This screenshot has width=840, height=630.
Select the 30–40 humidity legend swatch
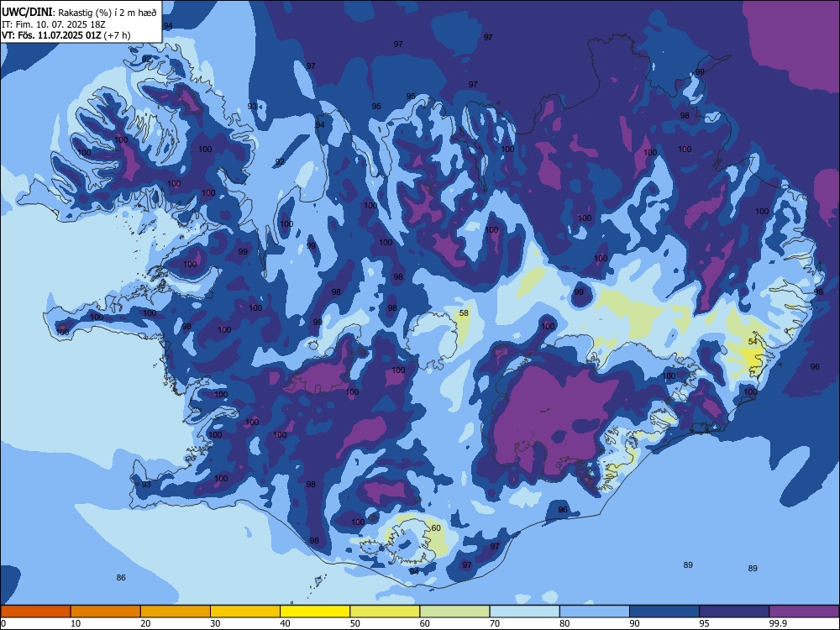tap(245, 612)
